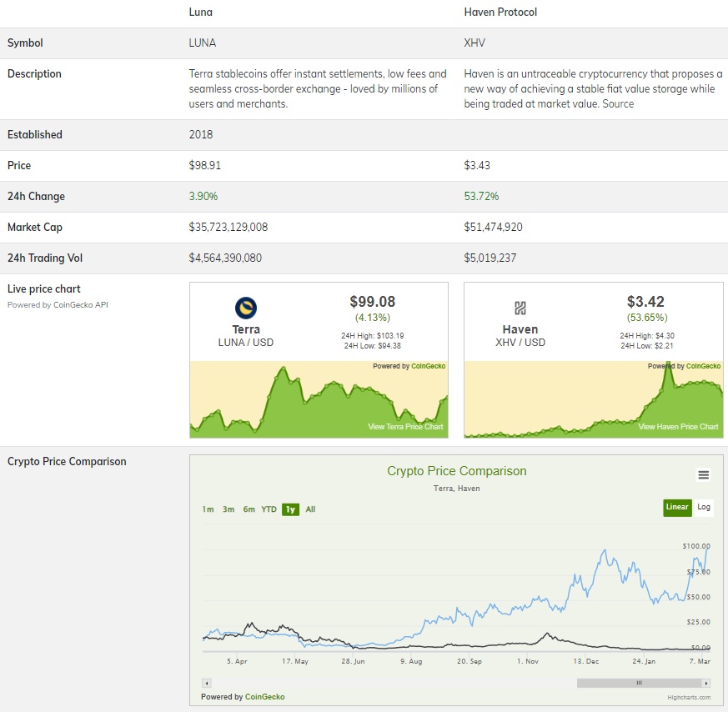Viewport: 728px width, 712px height.
Task: Click the Haven live price mini chart
Action: pyautogui.click(x=594, y=399)
